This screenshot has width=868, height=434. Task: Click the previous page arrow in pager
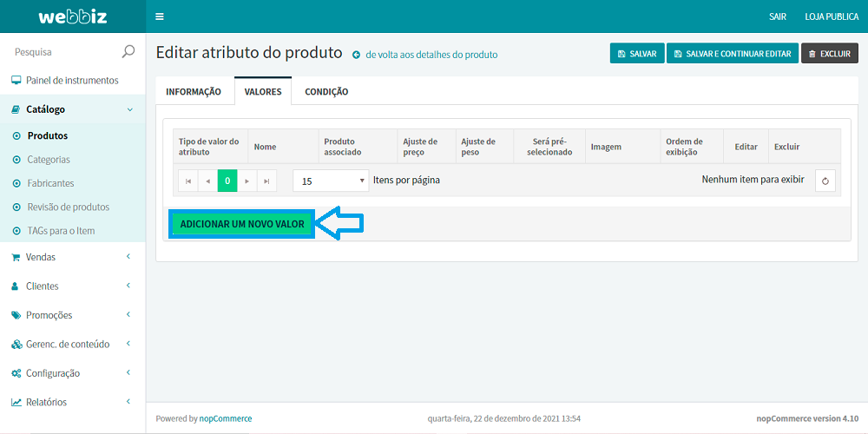point(207,181)
